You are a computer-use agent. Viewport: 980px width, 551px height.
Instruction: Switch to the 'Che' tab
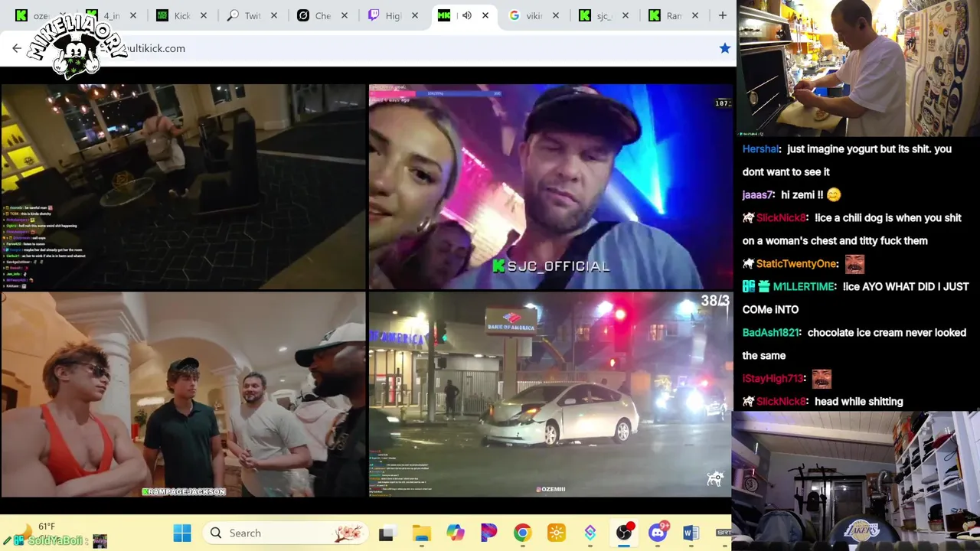click(322, 15)
